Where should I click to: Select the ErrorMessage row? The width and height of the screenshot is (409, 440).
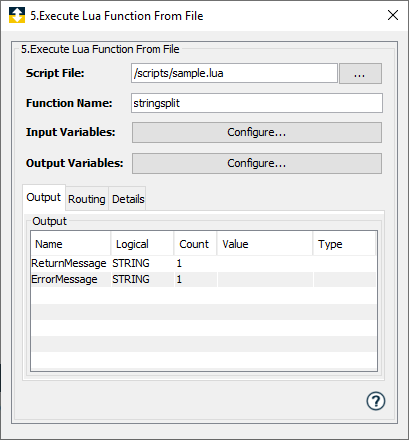tap(203, 279)
